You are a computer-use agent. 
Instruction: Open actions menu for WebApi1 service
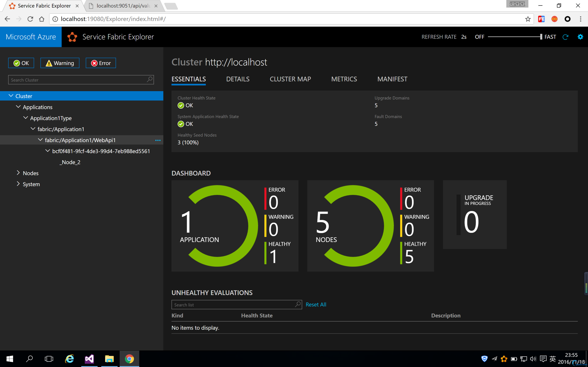(158, 140)
